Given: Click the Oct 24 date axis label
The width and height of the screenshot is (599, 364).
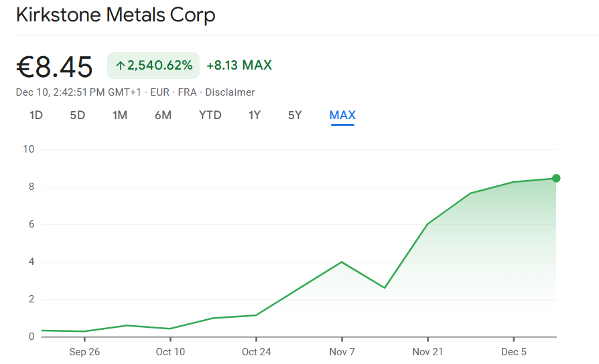Looking at the screenshot, I should (256, 352).
